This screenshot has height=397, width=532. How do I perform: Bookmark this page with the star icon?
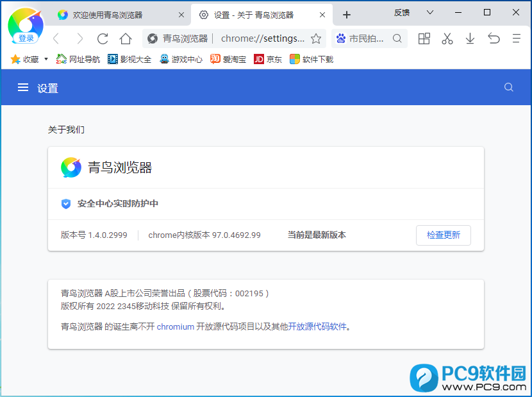pos(316,38)
